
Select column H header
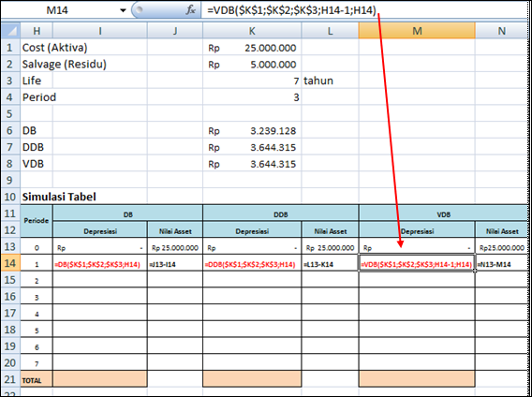(37, 31)
